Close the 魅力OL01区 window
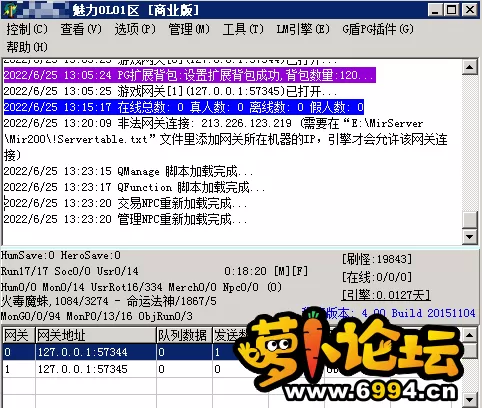Image resolution: width=482 pixels, height=408 pixels. click(x=470, y=10)
